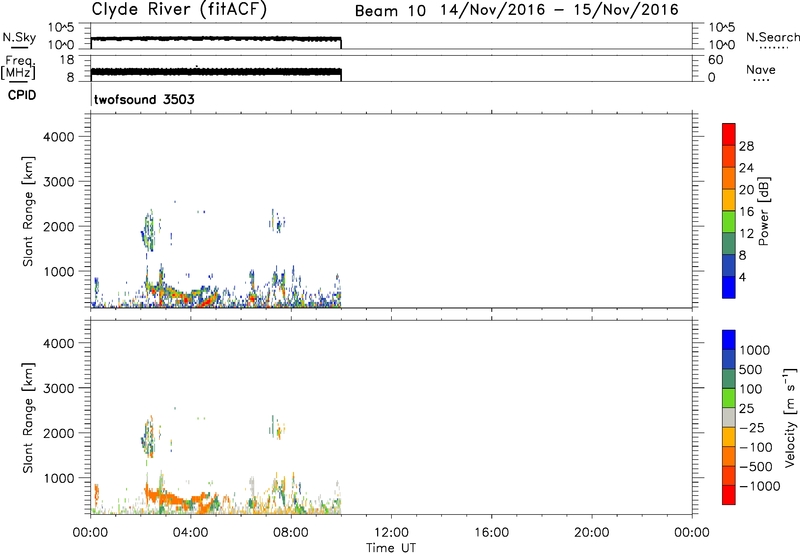Click the N.Sky noise trace line
Image resolution: width=800 pixels, height=554 pixels.
[216, 39]
